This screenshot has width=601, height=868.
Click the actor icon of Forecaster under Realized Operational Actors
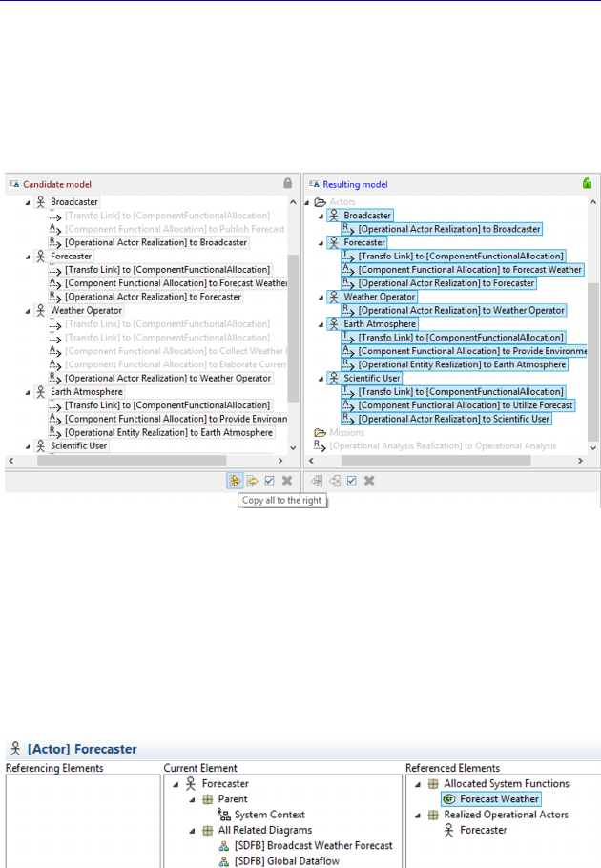point(448,830)
